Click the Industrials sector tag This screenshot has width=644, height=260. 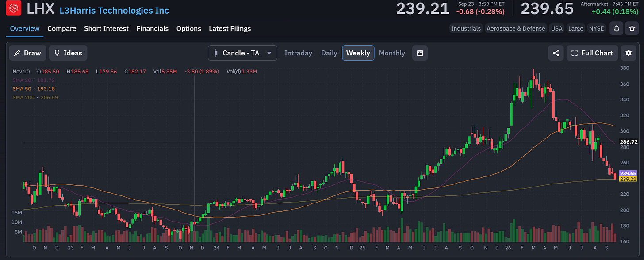pos(466,28)
